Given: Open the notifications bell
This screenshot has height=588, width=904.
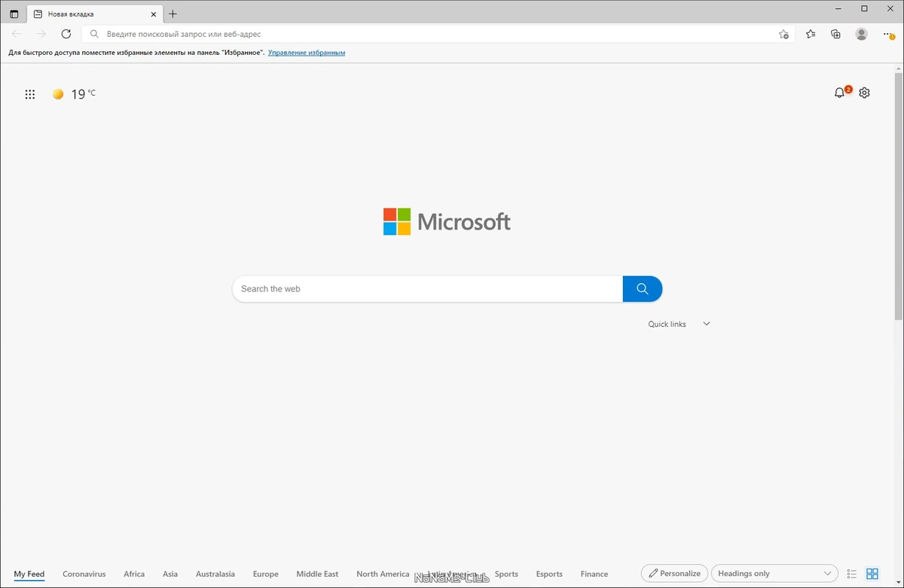Looking at the screenshot, I should [840, 93].
